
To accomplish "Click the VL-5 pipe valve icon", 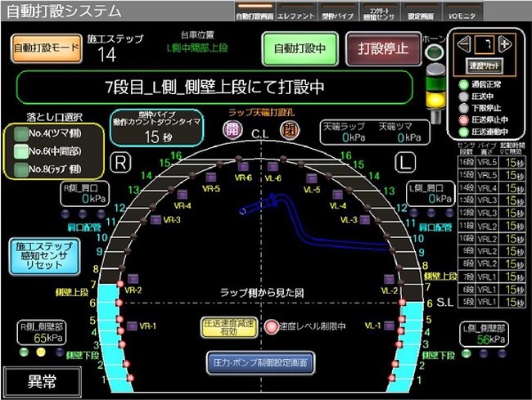I will [312, 178].
